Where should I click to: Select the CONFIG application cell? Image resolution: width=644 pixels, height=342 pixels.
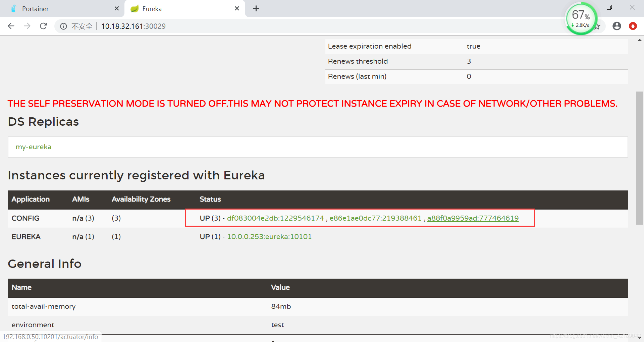pos(25,218)
